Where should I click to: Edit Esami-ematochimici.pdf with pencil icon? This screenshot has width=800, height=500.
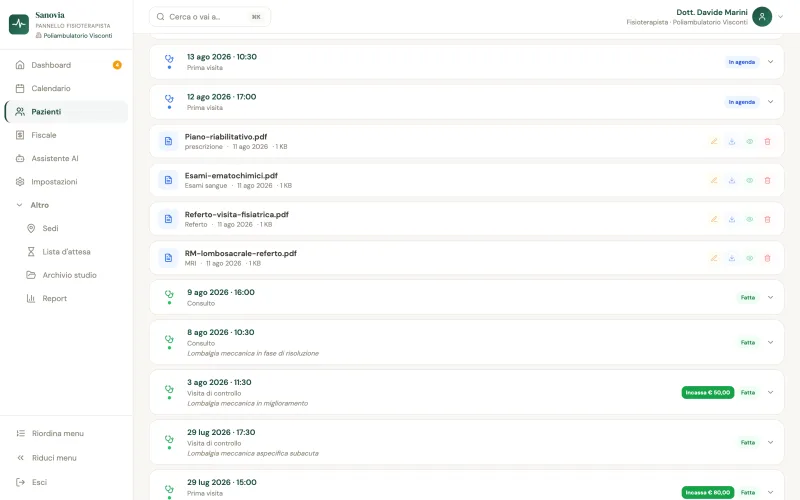click(x=714, y=180)
